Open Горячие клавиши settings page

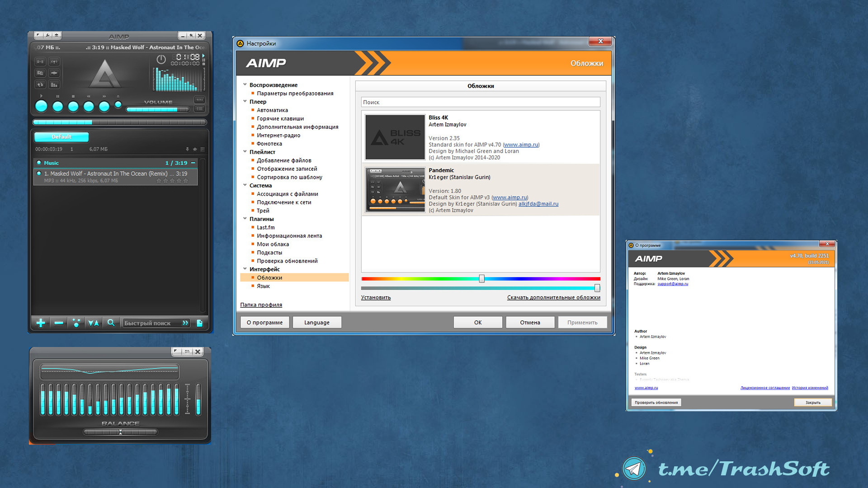click(x=280, y=119)
